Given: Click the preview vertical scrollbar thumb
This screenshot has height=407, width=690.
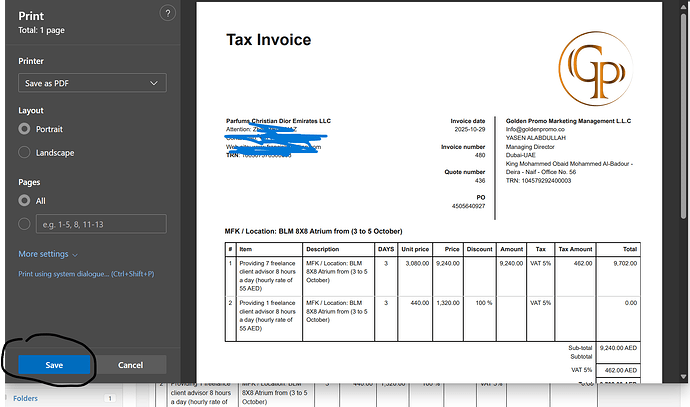Looking at the screenshot, I should click(683, 114).
